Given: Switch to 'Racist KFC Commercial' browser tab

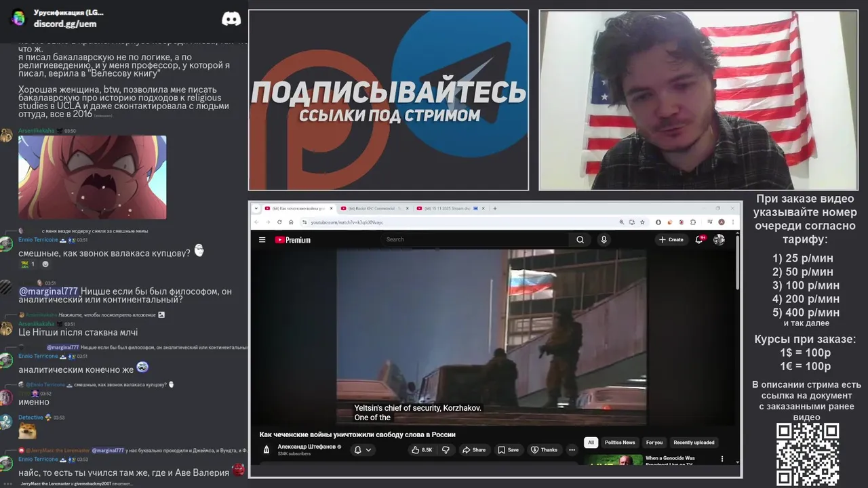Looking at the screenshot, I should click(374, 209).
